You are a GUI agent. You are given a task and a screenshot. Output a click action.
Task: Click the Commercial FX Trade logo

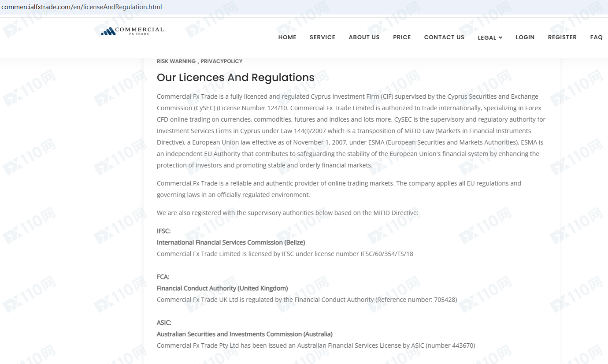132,31
